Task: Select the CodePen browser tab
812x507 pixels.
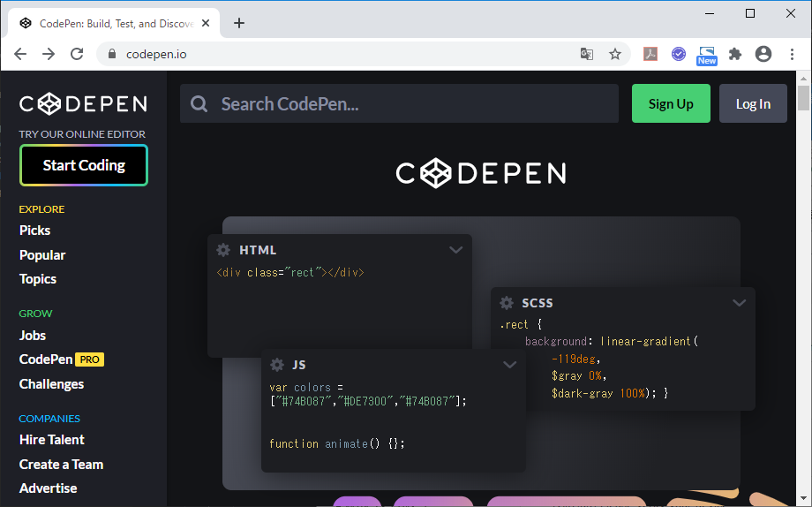Action: [x=114, y=23]
